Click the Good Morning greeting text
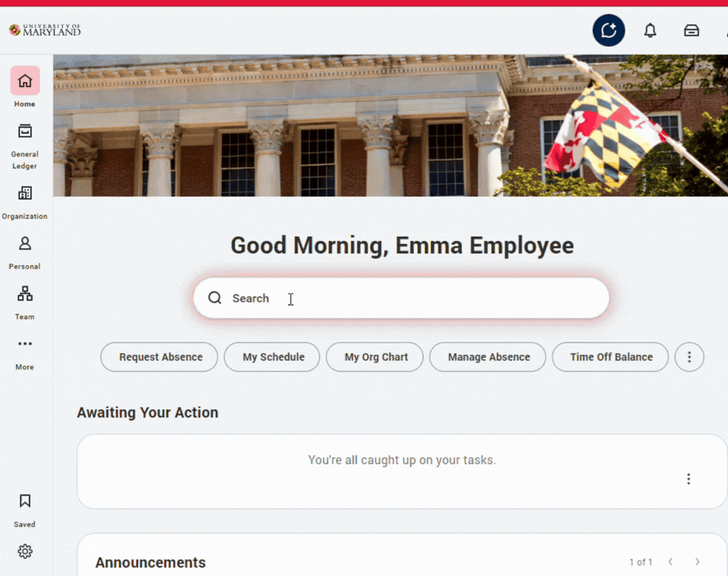The width and height of the screenshot is (728, 576). (402, 246)
